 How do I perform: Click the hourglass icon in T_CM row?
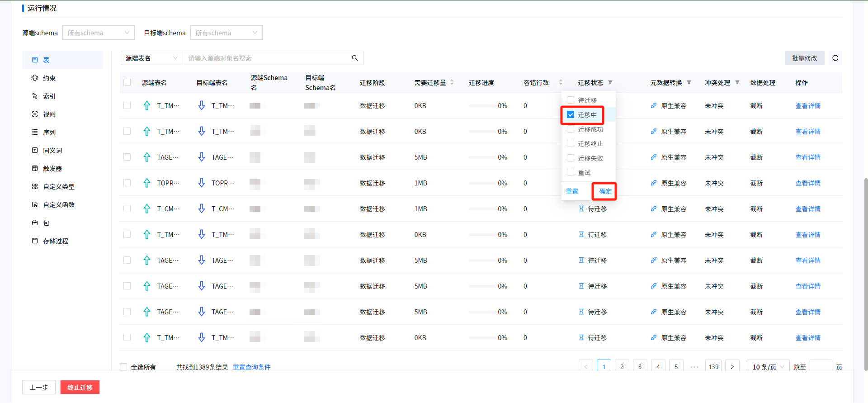[581, 209]
